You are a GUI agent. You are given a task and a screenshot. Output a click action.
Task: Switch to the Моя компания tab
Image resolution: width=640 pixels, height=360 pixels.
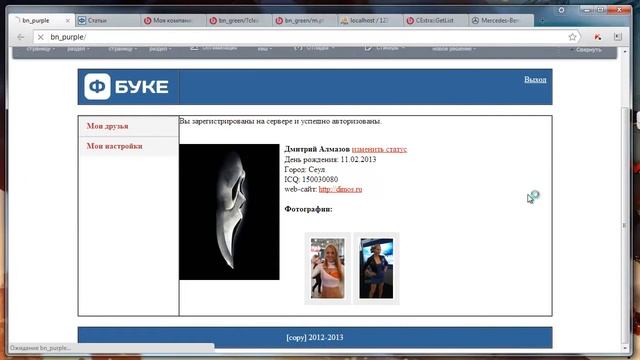tap(173, 20)
